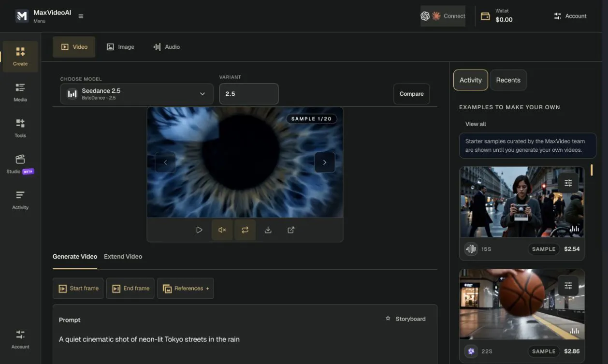Click the $2.54 price
This screenshot has height=364, width=608.
click(x=572, y=249)
